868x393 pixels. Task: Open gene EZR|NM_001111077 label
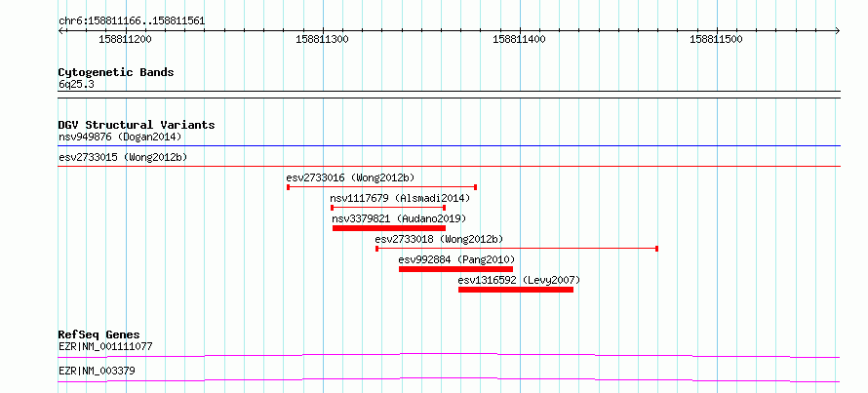[105, 347]
